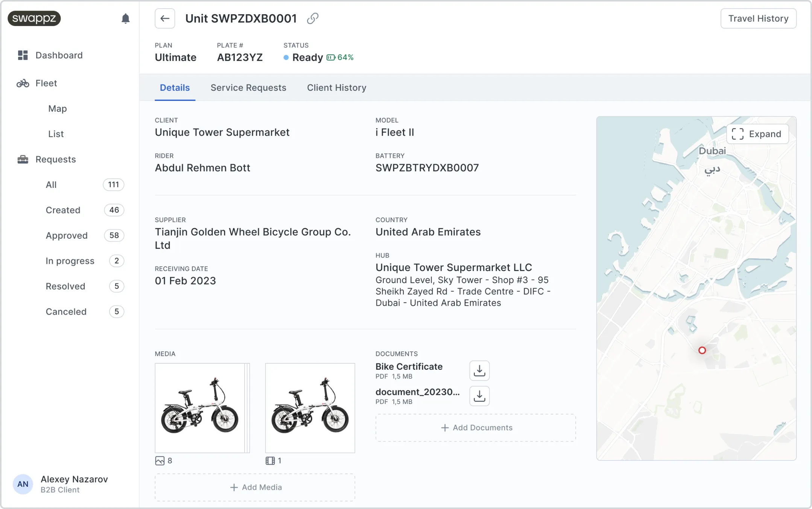Click the red location marker on map
The width and height of the screenshot is (812, 509).
pyautogui.click(x=702, y=351)
